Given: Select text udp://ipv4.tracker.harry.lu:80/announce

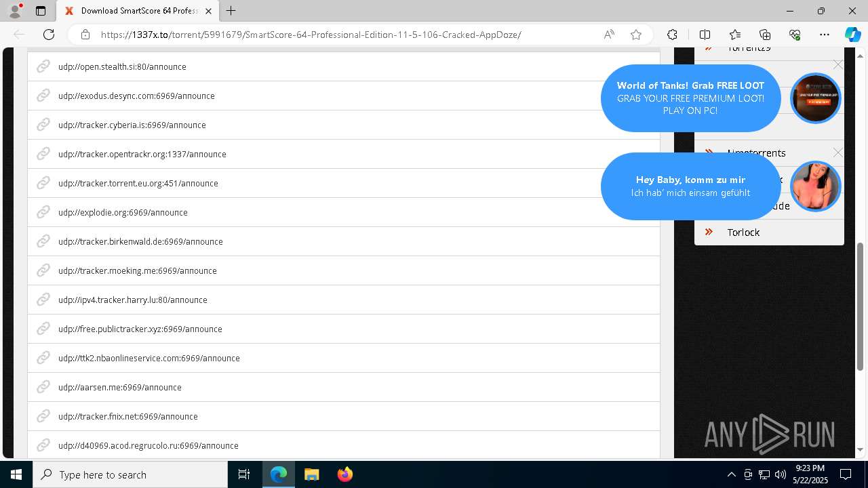Looking at the screenshot, I should [x=133, y=300].
